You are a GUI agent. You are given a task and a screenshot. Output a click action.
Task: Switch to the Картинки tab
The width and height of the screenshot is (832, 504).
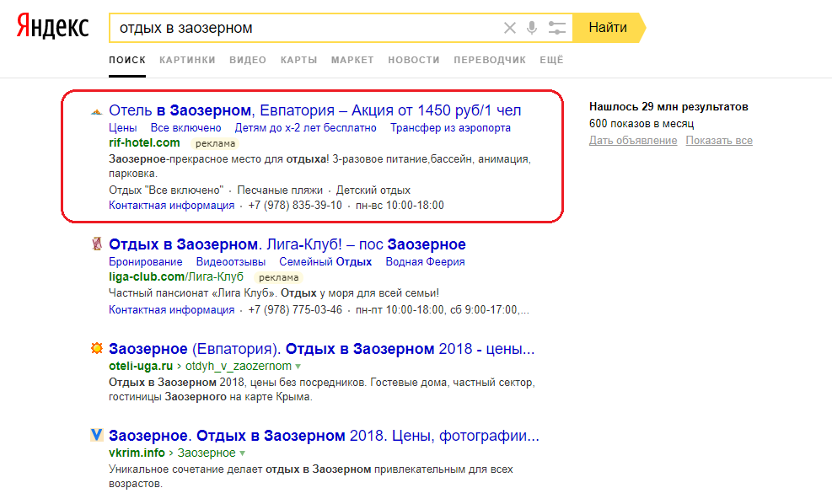[187, 60]
